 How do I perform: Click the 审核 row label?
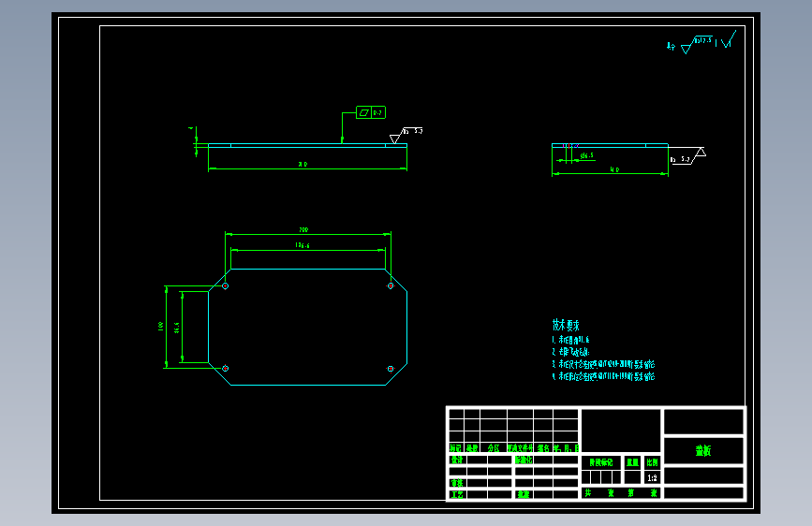pos(457,483)
